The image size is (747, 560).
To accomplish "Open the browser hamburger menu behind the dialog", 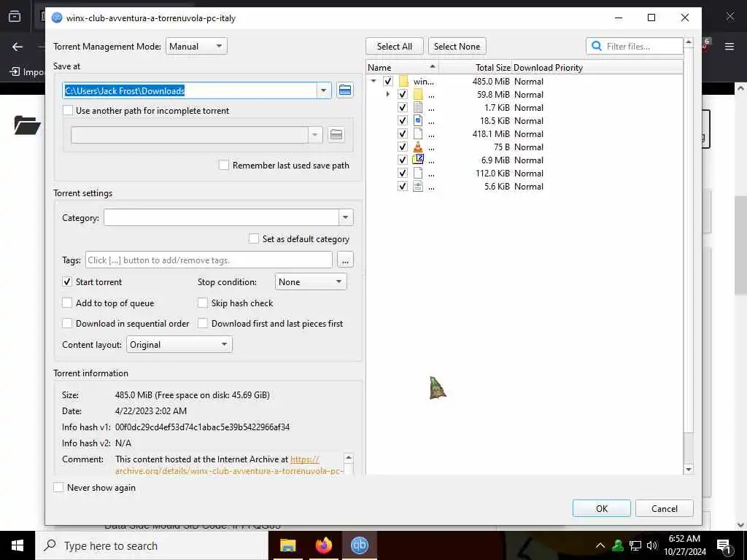I will (x=729, y=47).
